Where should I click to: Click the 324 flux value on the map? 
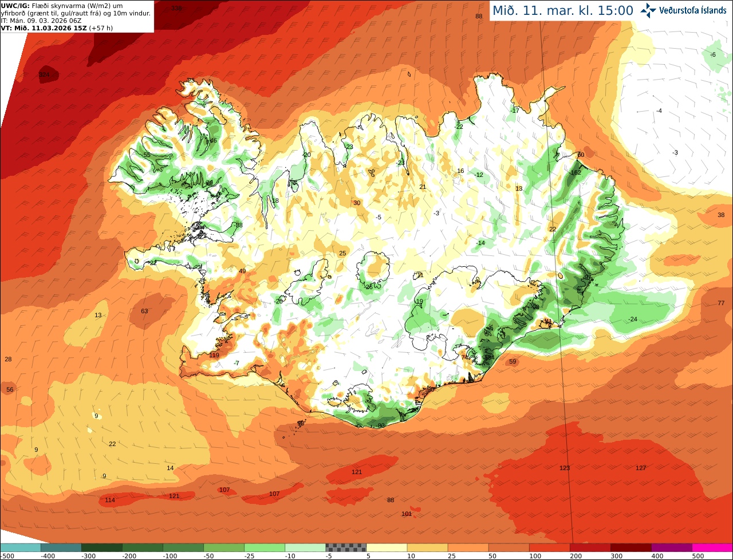coord(44,75)
